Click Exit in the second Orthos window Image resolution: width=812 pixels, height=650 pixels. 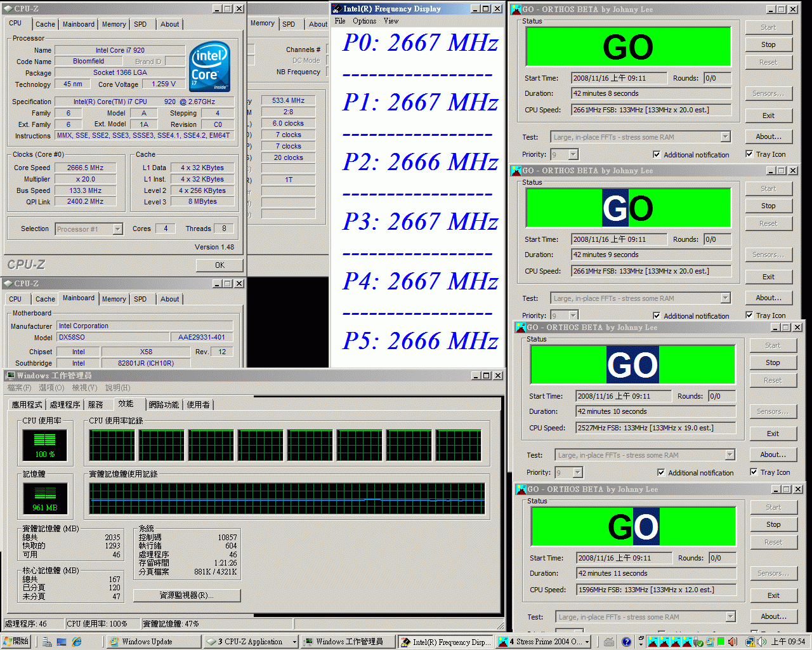[x=768, y=277]
